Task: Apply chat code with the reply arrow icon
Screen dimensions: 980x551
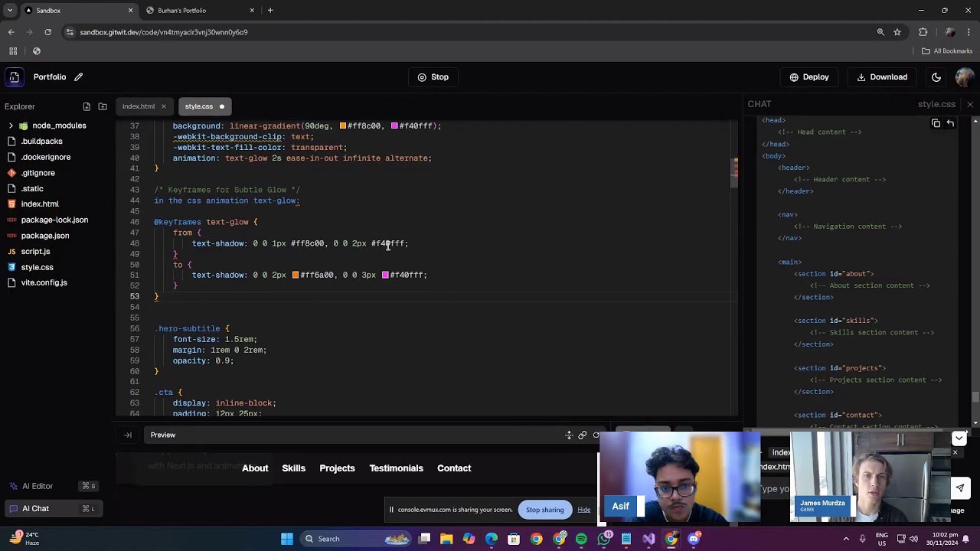Action: click(x=950, y=123)
